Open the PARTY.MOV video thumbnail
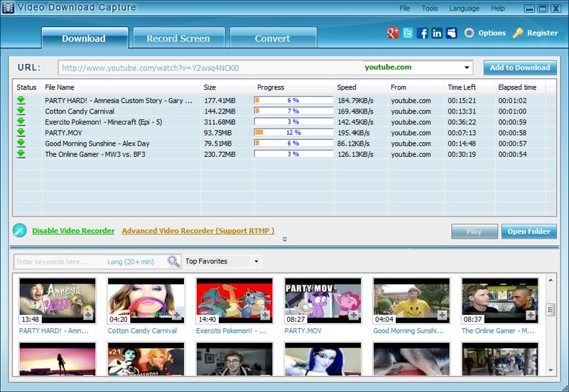The height and width of the screenshot is (392, 569). [323, 300]
